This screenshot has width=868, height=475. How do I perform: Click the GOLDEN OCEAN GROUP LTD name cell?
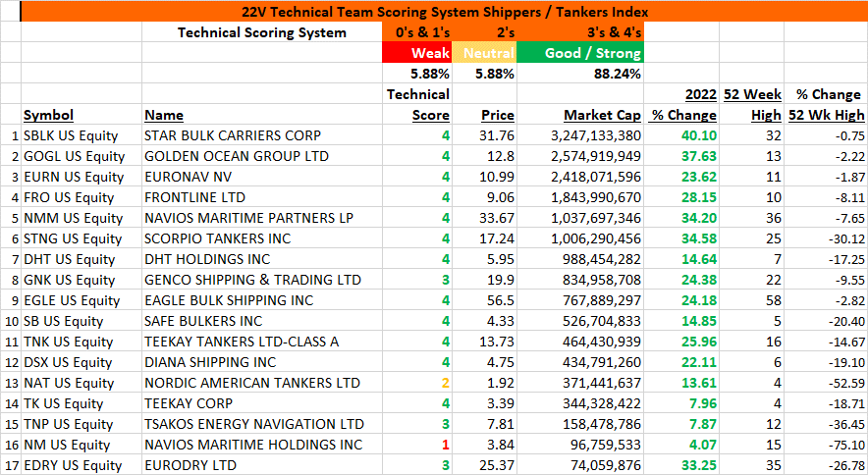pos(262,156)
